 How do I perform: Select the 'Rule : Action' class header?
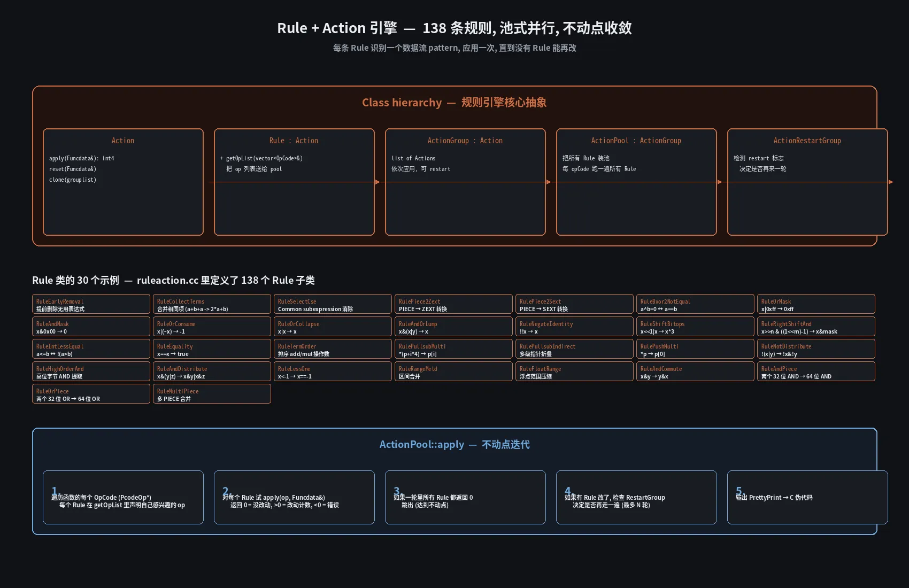coord(294,141)
